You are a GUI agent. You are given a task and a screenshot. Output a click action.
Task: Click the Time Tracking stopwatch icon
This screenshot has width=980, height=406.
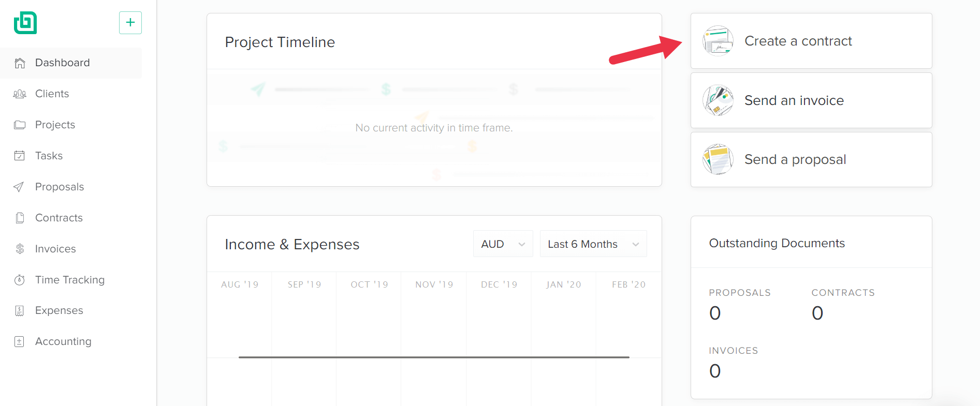tap(20, 280)
